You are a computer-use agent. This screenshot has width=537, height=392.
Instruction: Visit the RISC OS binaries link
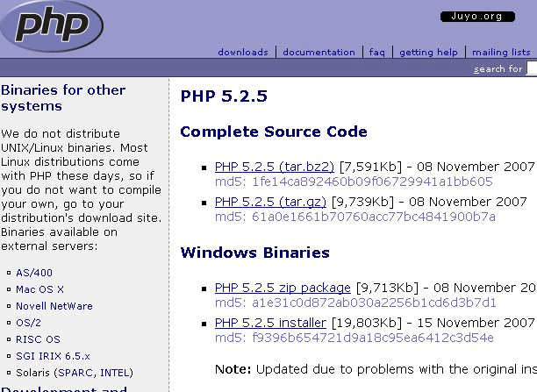click(x=38, y=339)
